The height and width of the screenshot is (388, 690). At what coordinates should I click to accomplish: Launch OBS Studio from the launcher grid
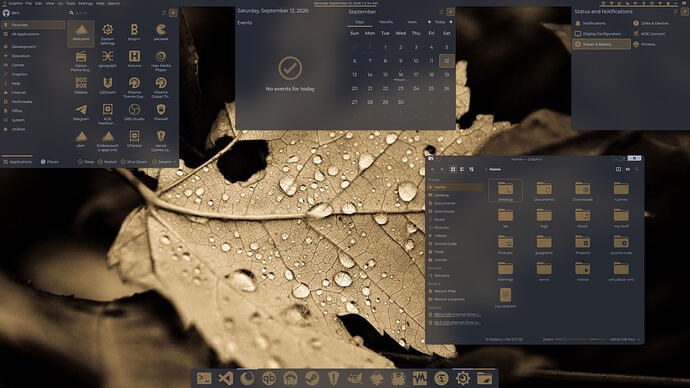pos(134,113)
